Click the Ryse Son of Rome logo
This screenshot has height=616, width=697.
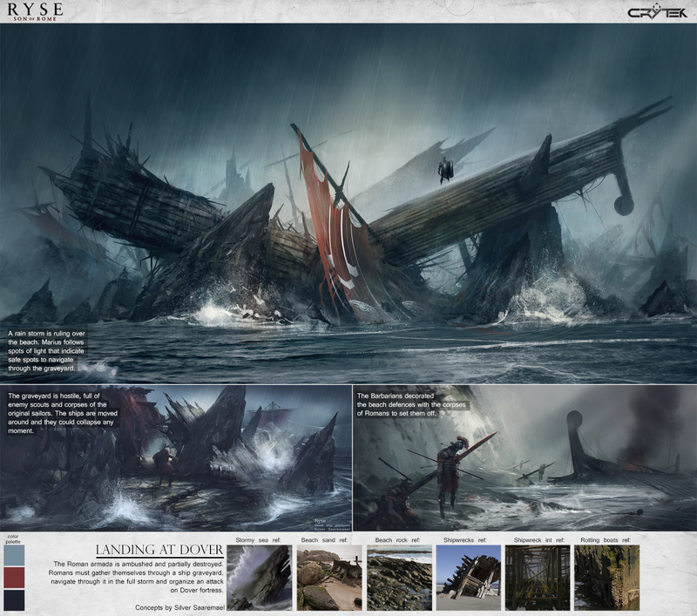click(35, 12)
